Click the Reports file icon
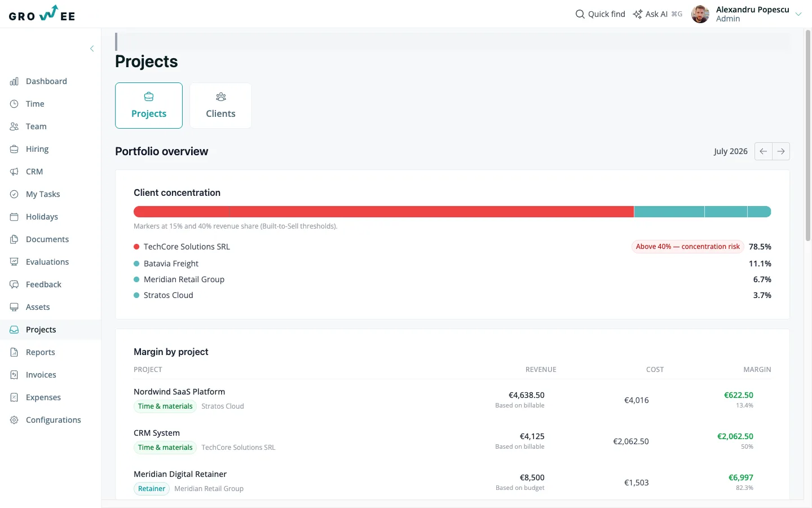Screen dimensions: 812x508 (x=14, y=352)
